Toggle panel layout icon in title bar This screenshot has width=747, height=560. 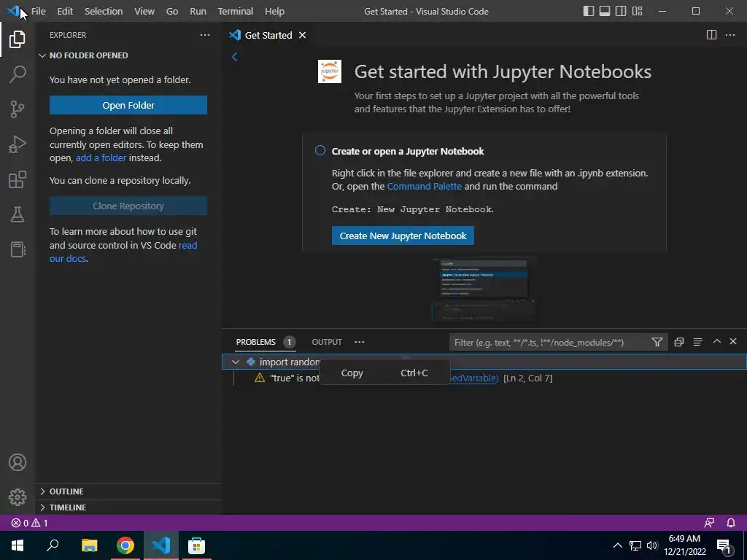605,11
